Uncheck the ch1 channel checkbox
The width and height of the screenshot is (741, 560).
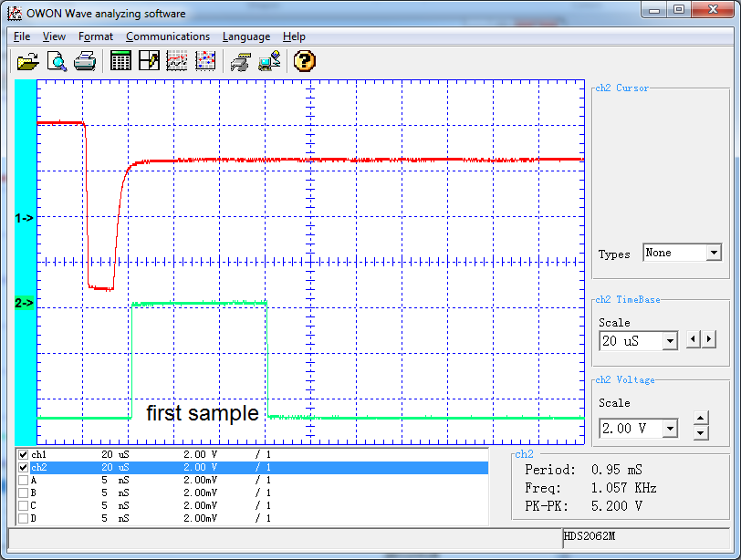tap(24, 454)
